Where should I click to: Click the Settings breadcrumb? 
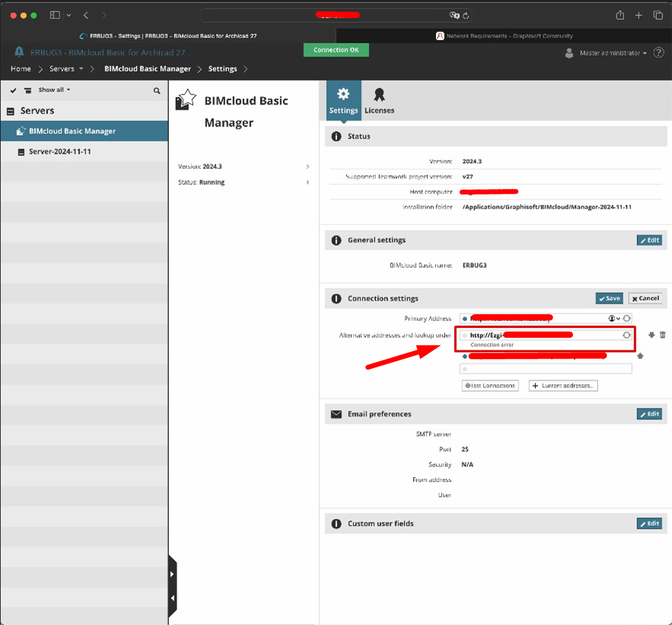(222, 69)
